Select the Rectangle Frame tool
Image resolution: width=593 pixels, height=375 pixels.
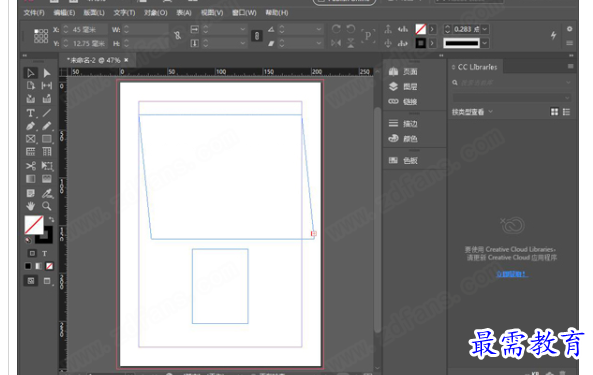tap(30, 139)
